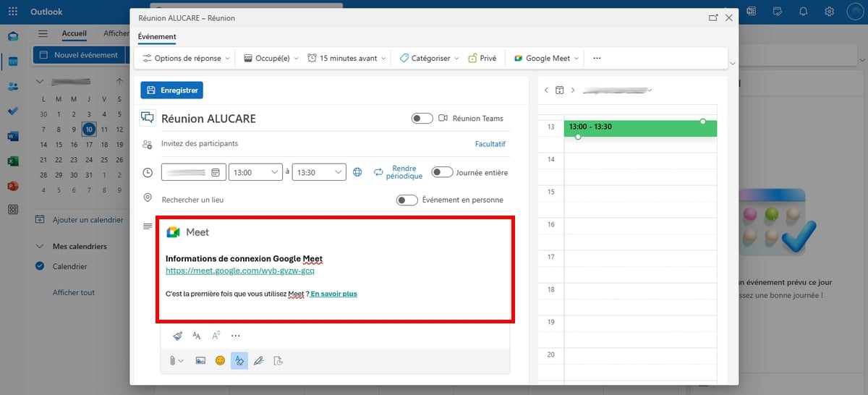Screen dimensions: 868x395
Task: Turn on Événement en personne toggle
Action: point(407,200)
